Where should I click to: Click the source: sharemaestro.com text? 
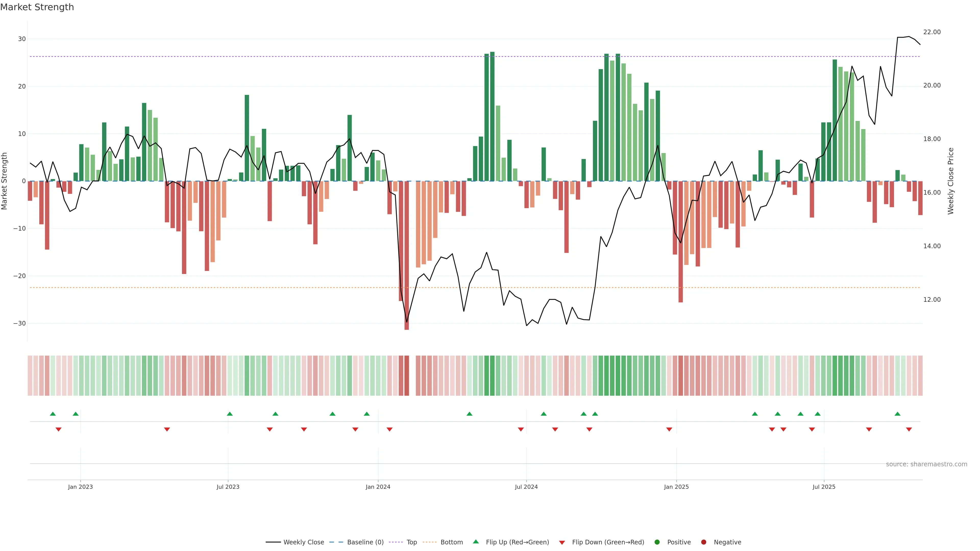pos(926,464)
